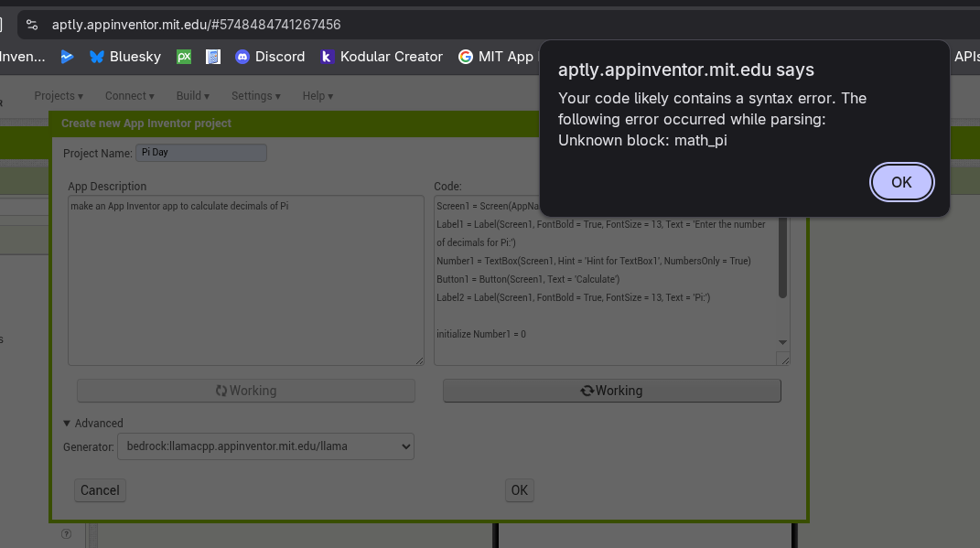Viewport: 980px width, 548px height.
Task: Click the Cancel button in project dialog
Action: coord(100,490)
